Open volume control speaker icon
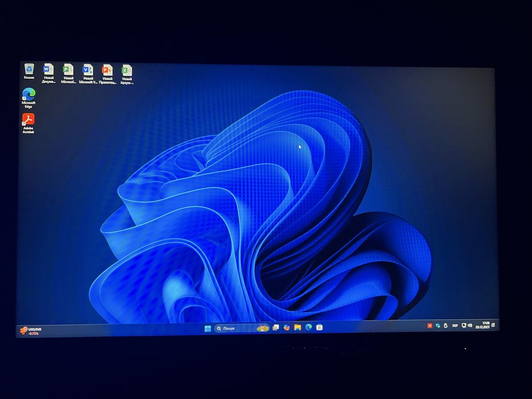532x399 pixels. 470,325
